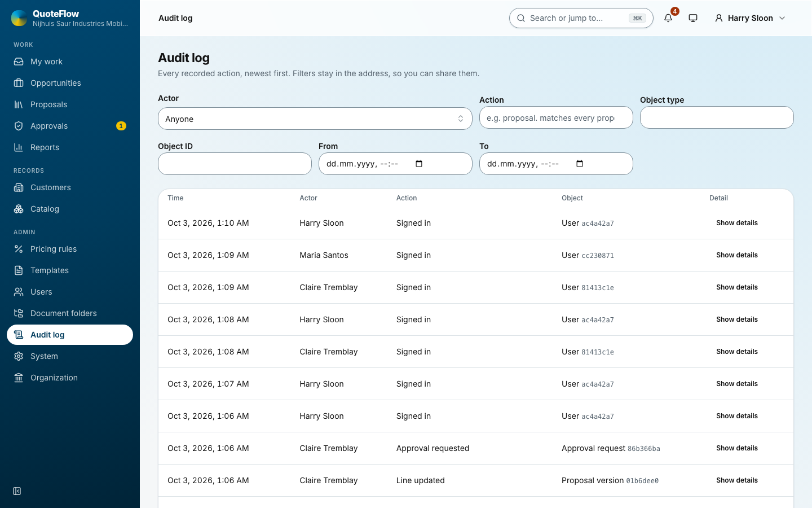This screenshot has width=812, height=508.
Task: Click the Pricing rules percent icon
Action: 19,249
